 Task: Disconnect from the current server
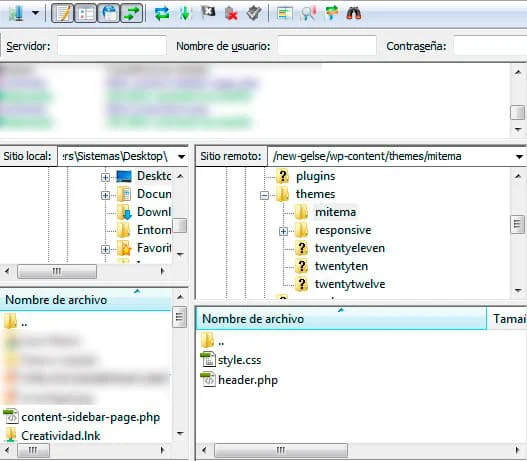coord(231,14)
